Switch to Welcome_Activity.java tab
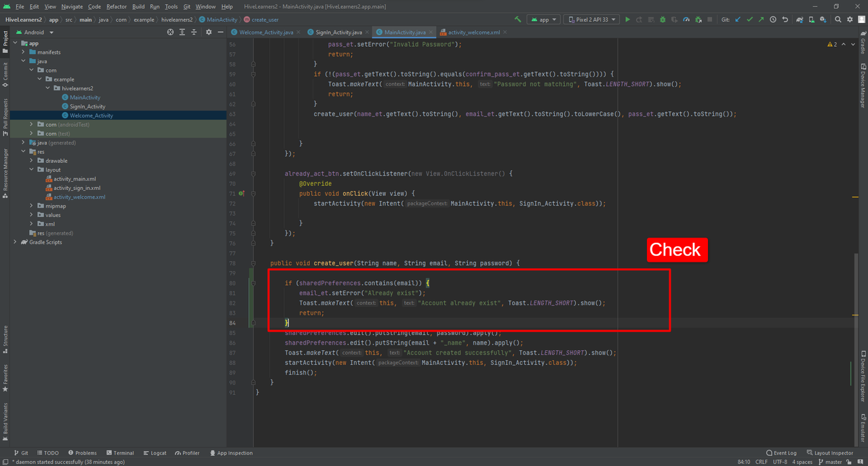 tap(266, 32)
